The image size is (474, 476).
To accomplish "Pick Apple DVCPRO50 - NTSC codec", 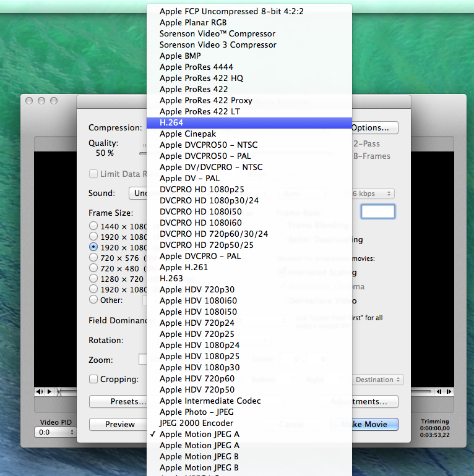I will (x=249, y=145).
